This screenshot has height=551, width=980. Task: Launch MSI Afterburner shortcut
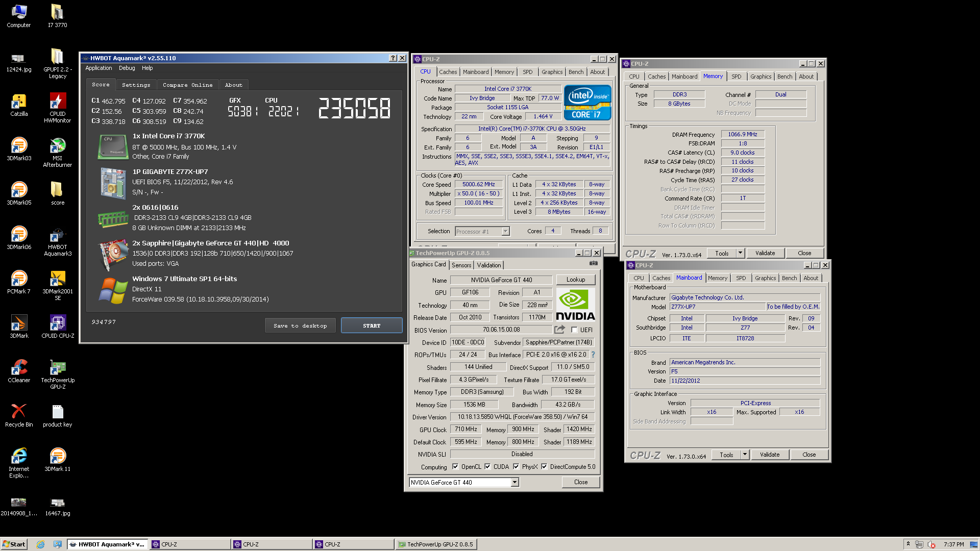[57, 152]
